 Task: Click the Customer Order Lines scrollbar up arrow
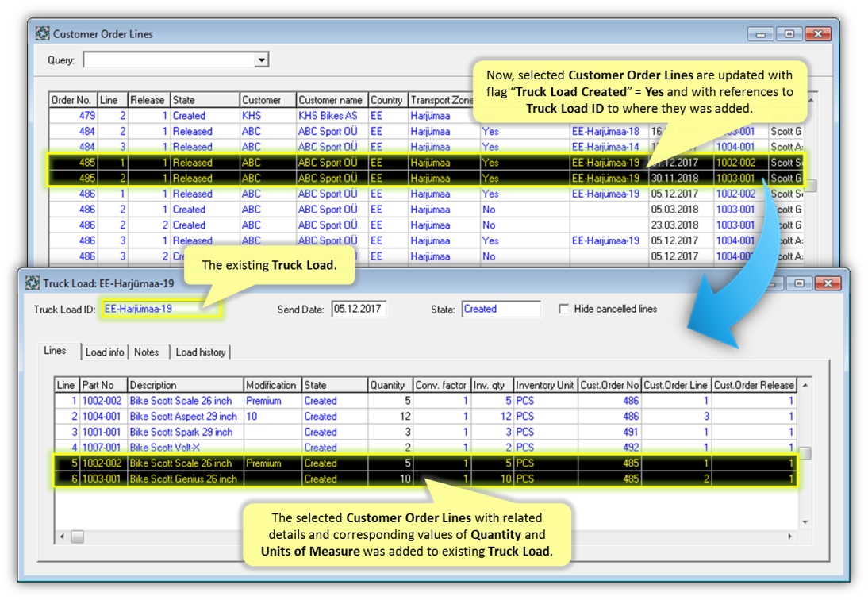click(811, 100)
